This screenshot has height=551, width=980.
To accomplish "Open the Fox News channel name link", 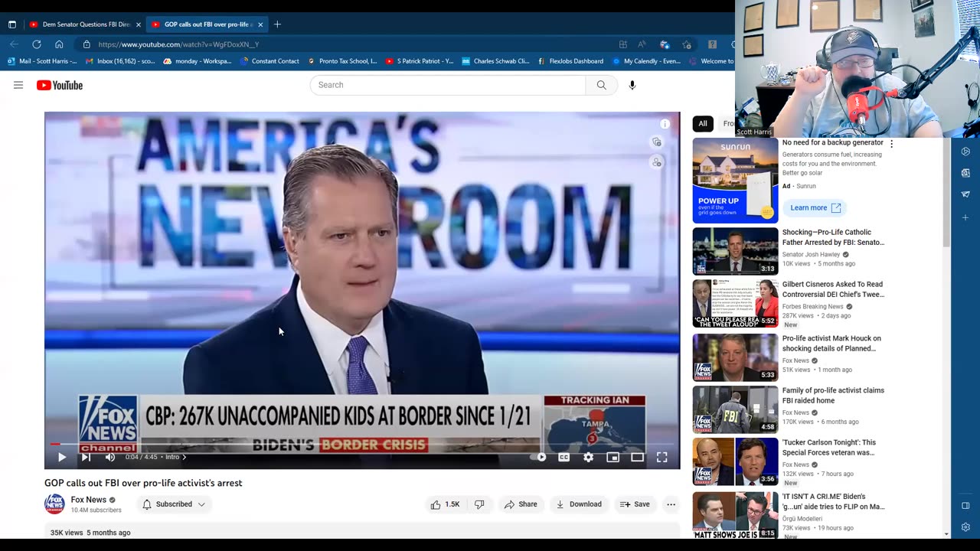I will [89, 500].
